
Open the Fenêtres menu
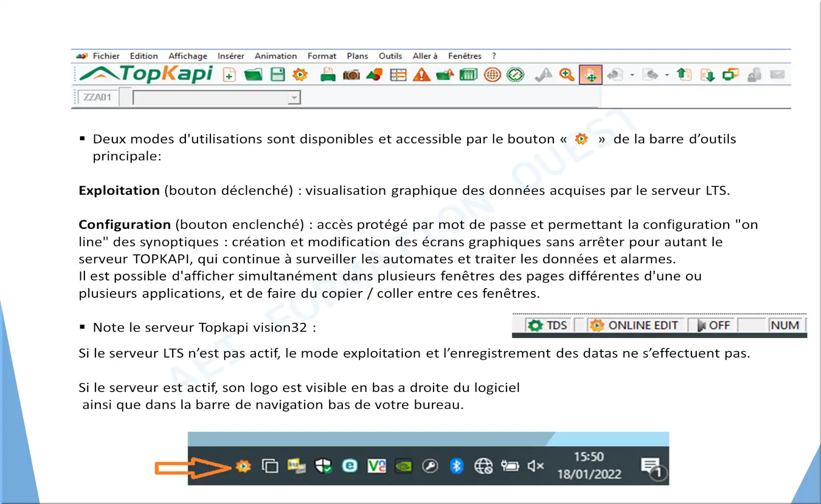[465, 56]
